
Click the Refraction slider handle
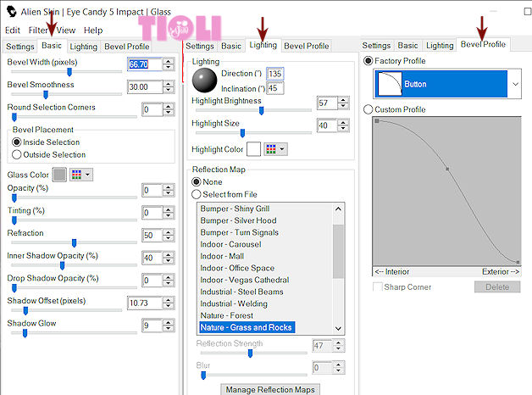[x=74, y=242]
